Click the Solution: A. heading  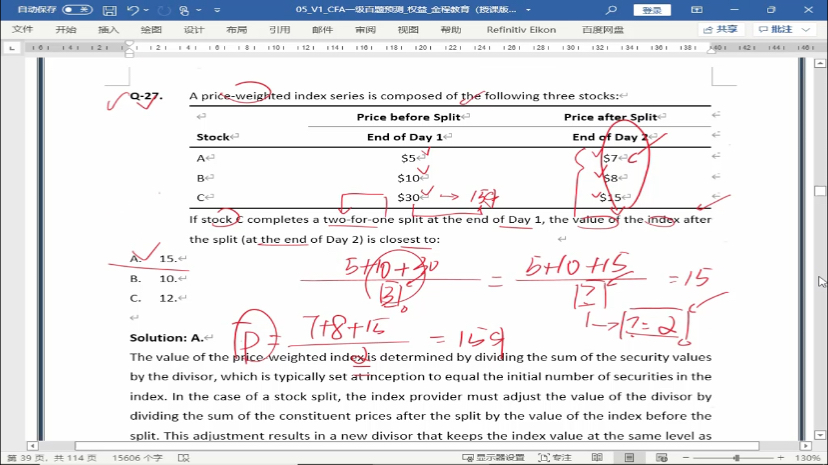click(x=166, y=338)
